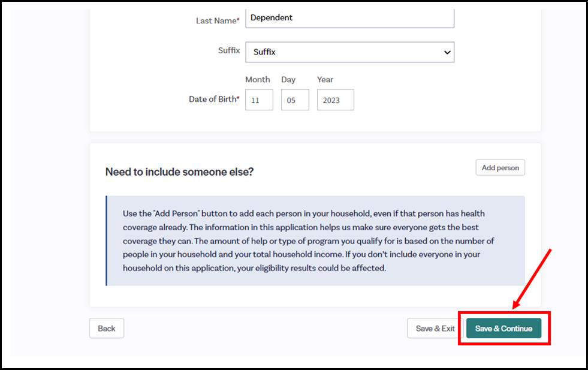Click the "Need to include someone else?" heading

pos(179,172)
